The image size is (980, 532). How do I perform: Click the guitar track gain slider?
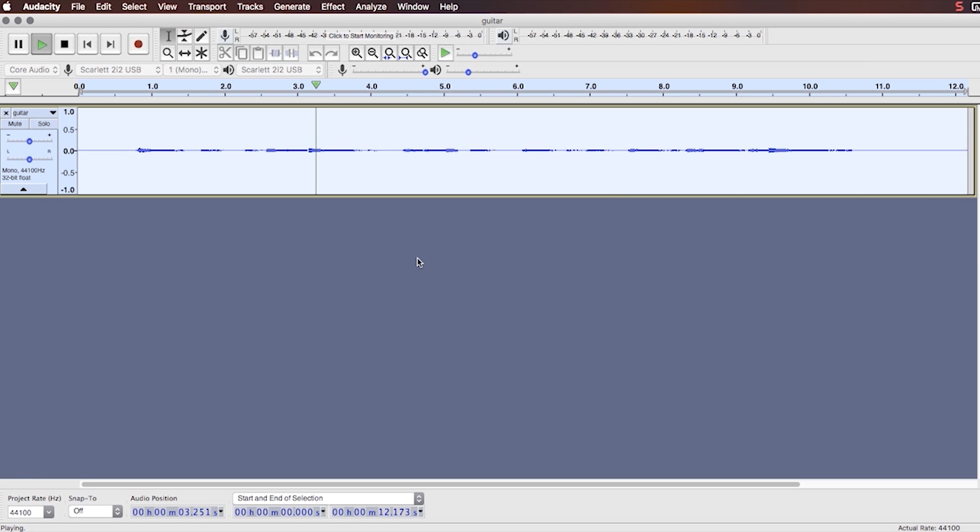(x=30, y=141)
